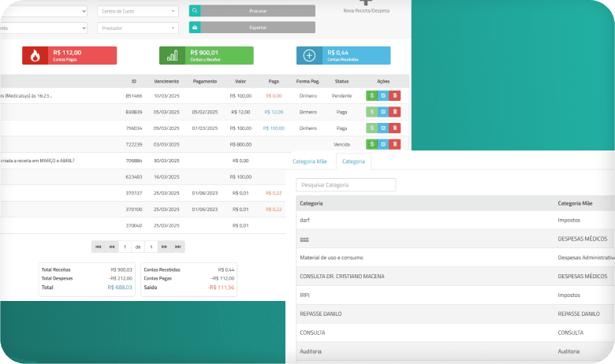Click the green dollar icon in row 830839
615x364 pixels.
[x=372, y=112]
